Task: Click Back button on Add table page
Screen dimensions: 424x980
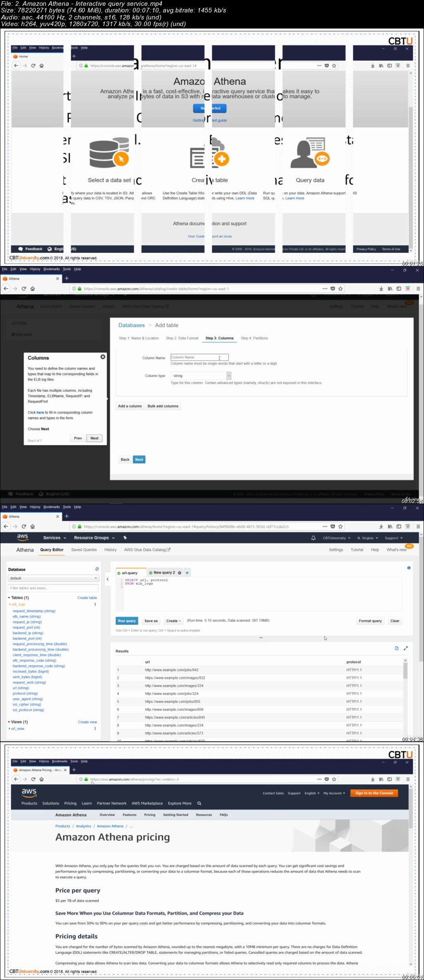Action: [125, 460]
